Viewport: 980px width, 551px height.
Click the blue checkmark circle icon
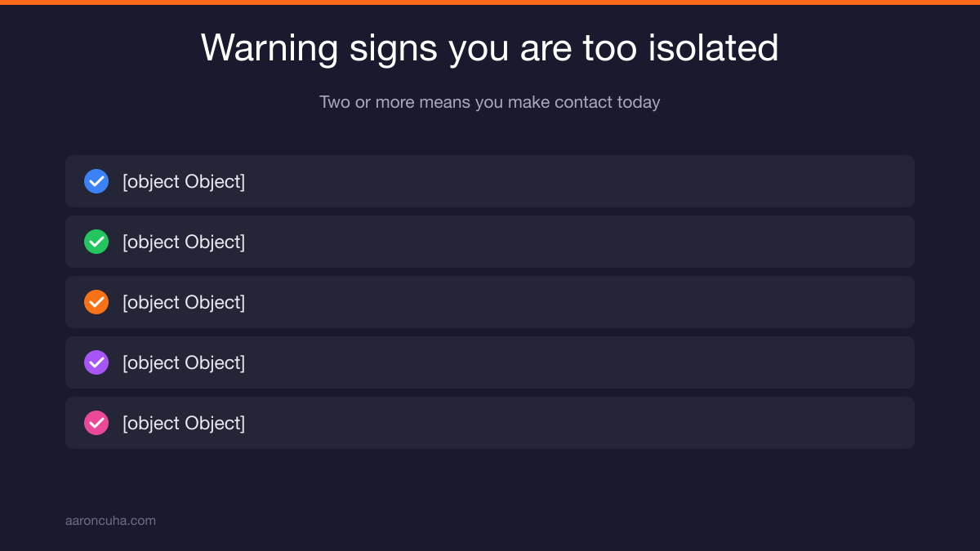click(x=96, y=181)
